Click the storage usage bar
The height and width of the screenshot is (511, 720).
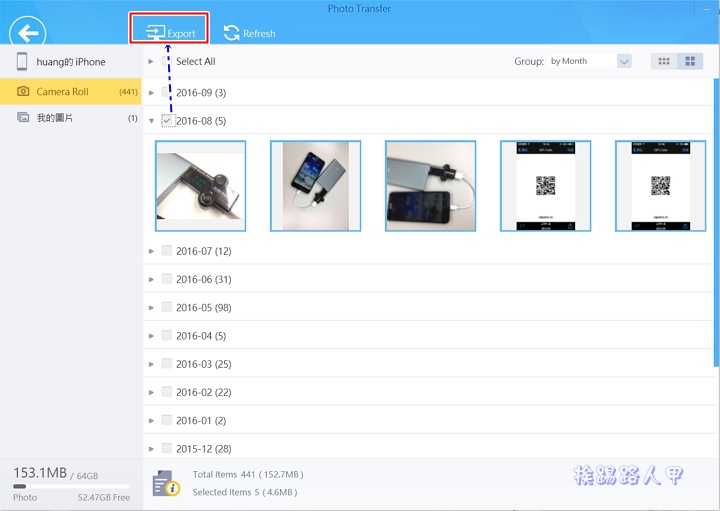pos(71,487)
